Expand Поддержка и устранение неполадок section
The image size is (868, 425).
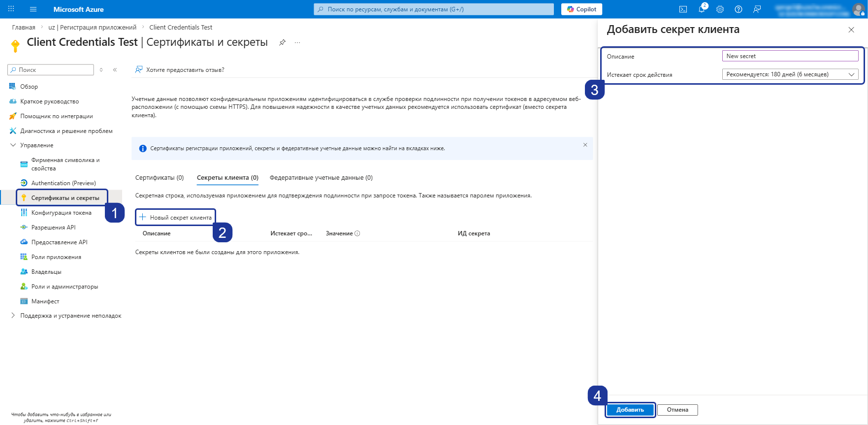coord(13,316)
